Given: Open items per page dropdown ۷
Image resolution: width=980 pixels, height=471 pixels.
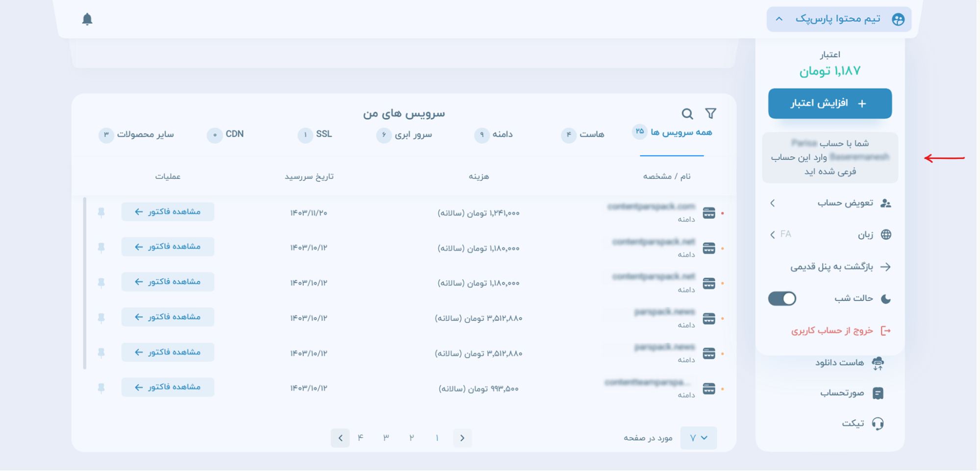Looking at the screenshot, I should (698, 438).
